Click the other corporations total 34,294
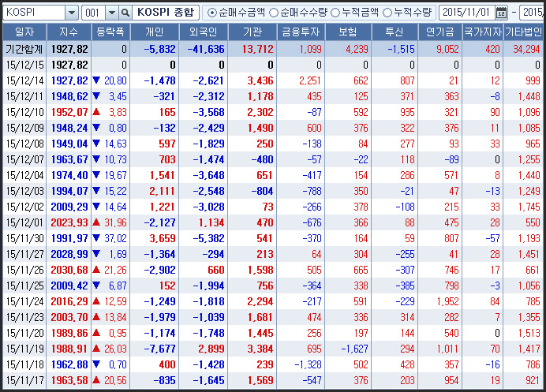The image size is (546, 392). 526,49
